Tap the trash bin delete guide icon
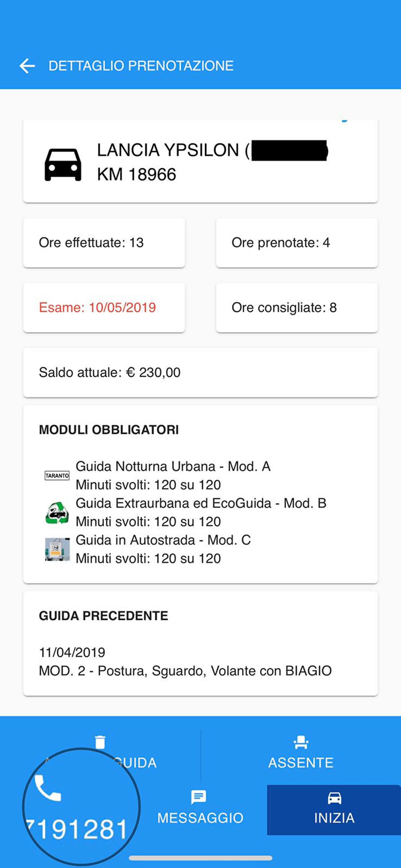The image size is (401, 868). pos(100,742)
